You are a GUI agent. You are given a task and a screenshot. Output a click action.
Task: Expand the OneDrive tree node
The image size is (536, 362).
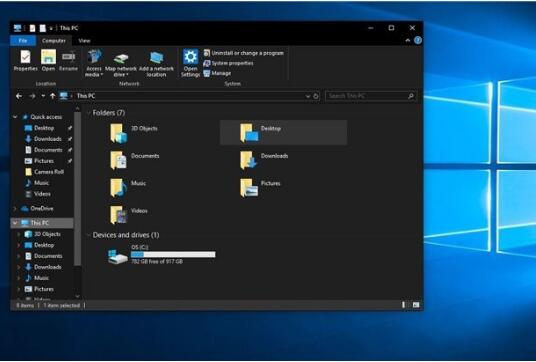pyautogui.click(x=15, y=209)
